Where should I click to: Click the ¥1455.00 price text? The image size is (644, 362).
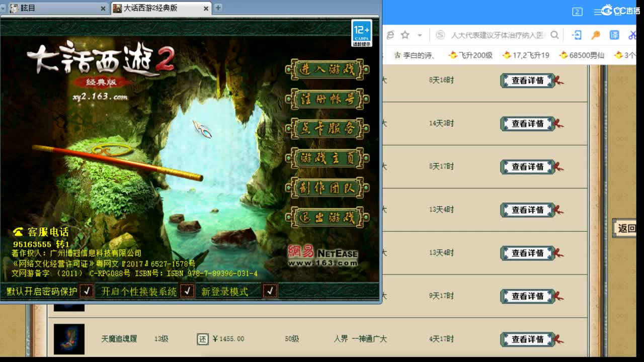pyautogui.click(x=228, y=339)
